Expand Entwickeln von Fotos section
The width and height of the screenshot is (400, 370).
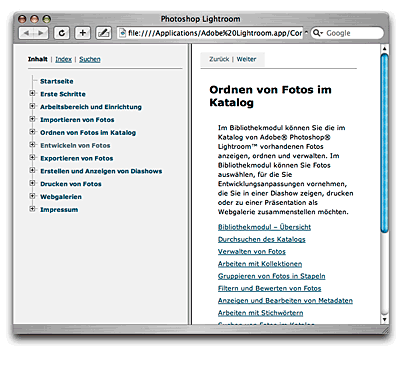(x=32, y=145)
